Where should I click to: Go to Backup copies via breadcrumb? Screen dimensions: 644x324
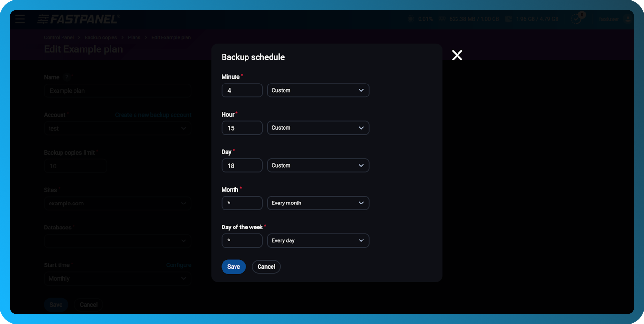pyautogui.click(x=101, y=37)
